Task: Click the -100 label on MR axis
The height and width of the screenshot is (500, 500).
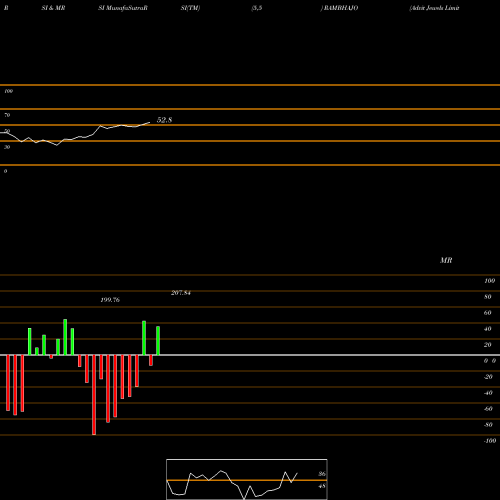Action: tap(490, 441)
